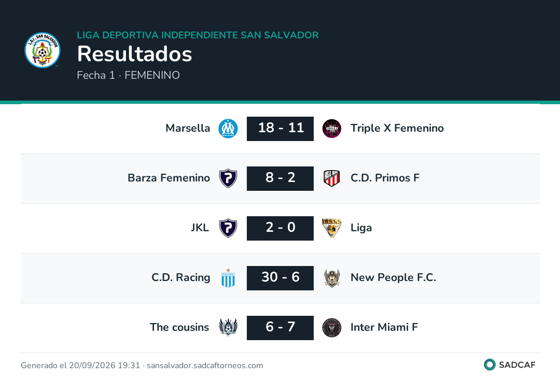Click the C.D. Racing team crest
The width and height of the screenshot is (560, 392).
[x=228, y=278]
